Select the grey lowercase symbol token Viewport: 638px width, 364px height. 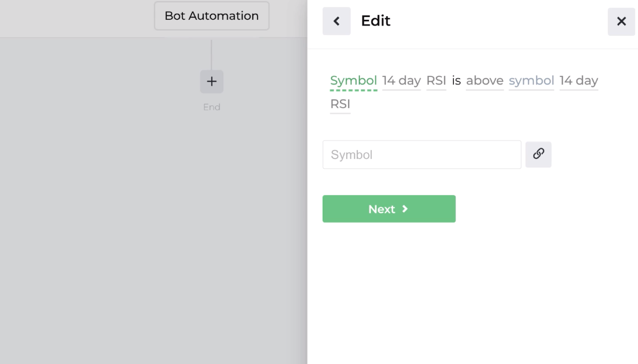(532, 81)
